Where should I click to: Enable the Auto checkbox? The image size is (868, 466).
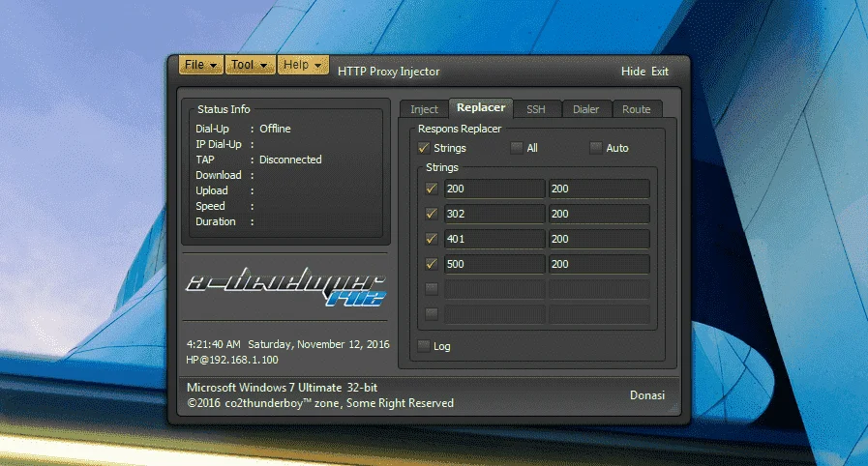coord(596,148)
